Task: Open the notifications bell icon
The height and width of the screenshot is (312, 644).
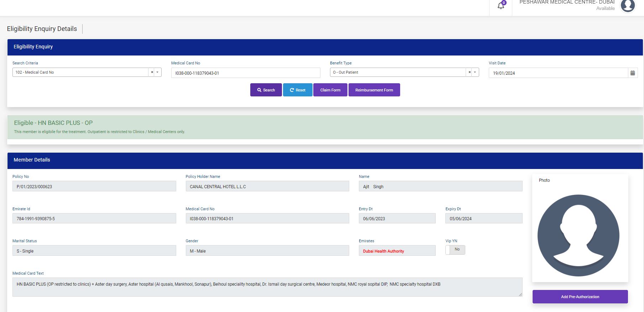Action: click(x=501, y=6)
